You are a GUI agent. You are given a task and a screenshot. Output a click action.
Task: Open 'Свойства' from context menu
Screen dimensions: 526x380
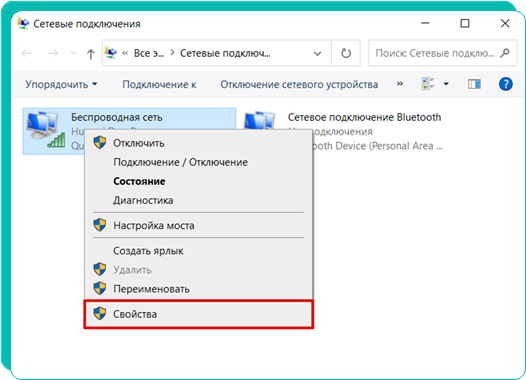(x=199, y=314)
